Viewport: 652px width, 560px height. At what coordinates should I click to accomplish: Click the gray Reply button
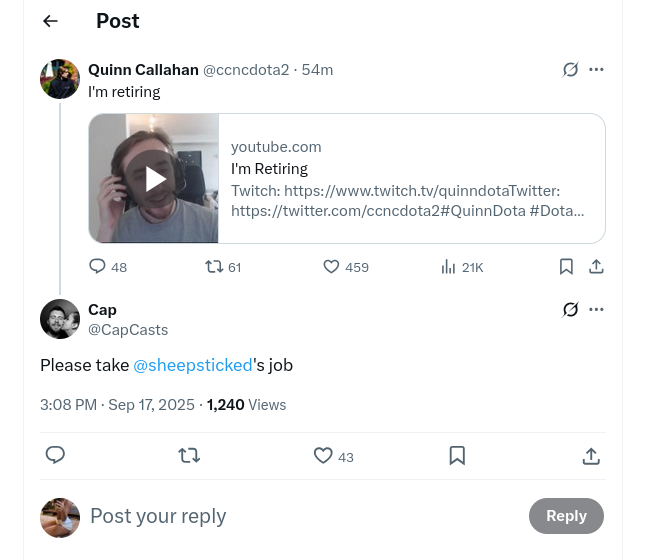click(566, 516)
